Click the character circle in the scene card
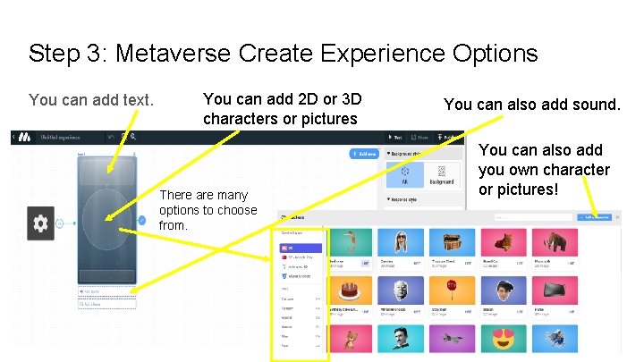This screenshot has height=362, width=644. (x=106, y=219)
